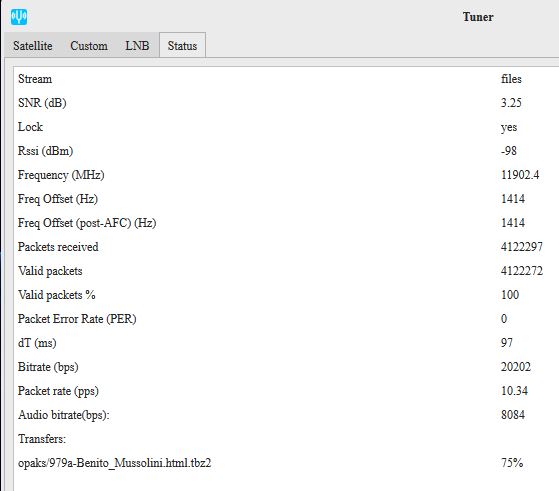Select the Audio bitrate value 8084
This screenshot has width=559, height=491.
pyautogui.click(x=513, y=415)
